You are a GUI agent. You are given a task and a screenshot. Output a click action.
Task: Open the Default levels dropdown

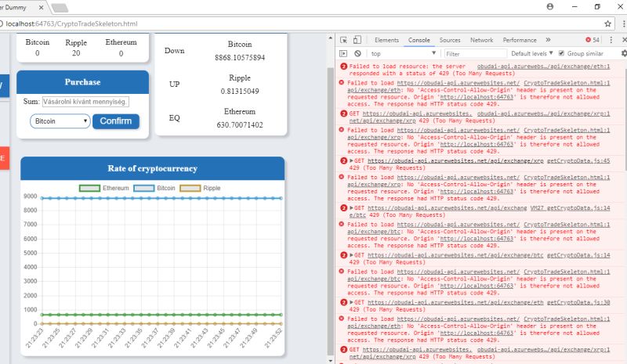[x=532, y=53]
